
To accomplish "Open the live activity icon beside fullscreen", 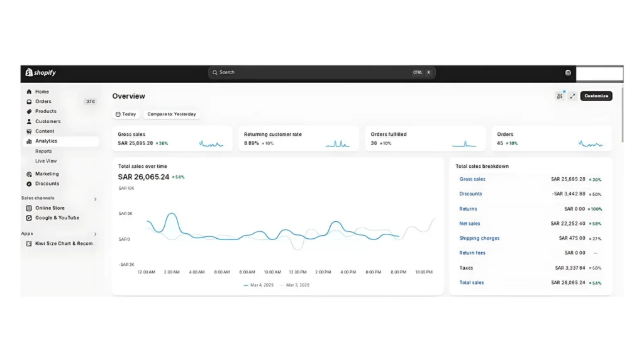I will point(559,96).
